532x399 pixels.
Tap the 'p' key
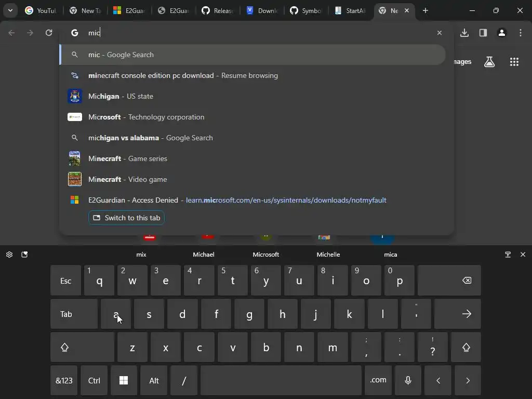[x=400, y=281]
